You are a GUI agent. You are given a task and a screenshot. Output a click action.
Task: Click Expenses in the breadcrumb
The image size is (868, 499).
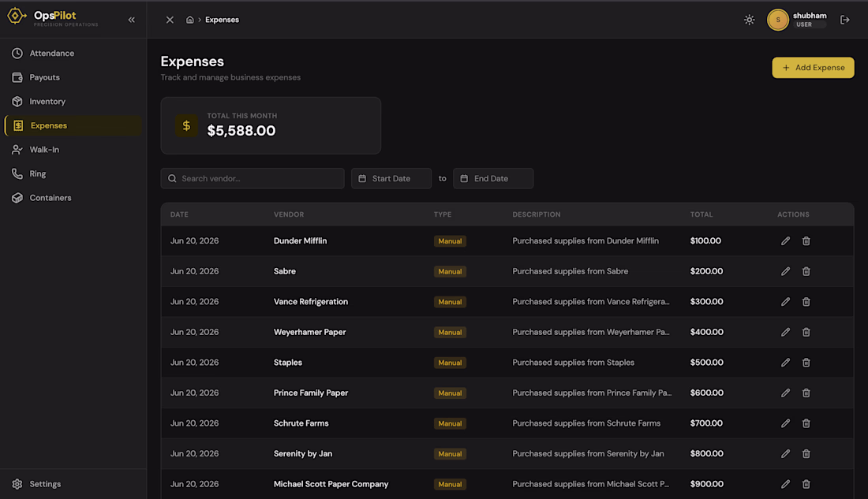(x=222, y=20)
